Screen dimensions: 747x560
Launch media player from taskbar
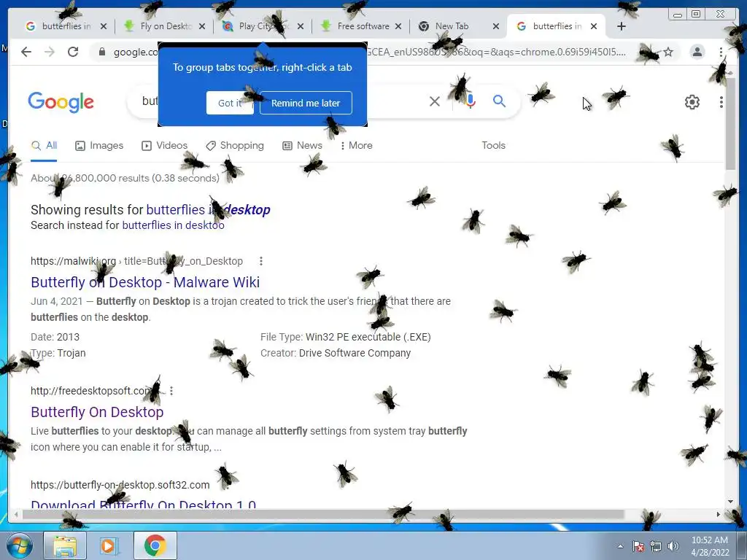(109, 545)
